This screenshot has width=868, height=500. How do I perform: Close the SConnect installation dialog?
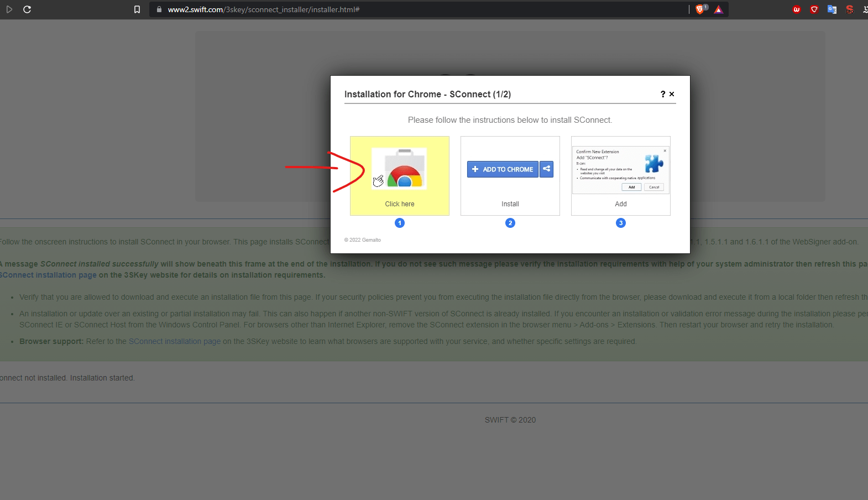(672, 94)
